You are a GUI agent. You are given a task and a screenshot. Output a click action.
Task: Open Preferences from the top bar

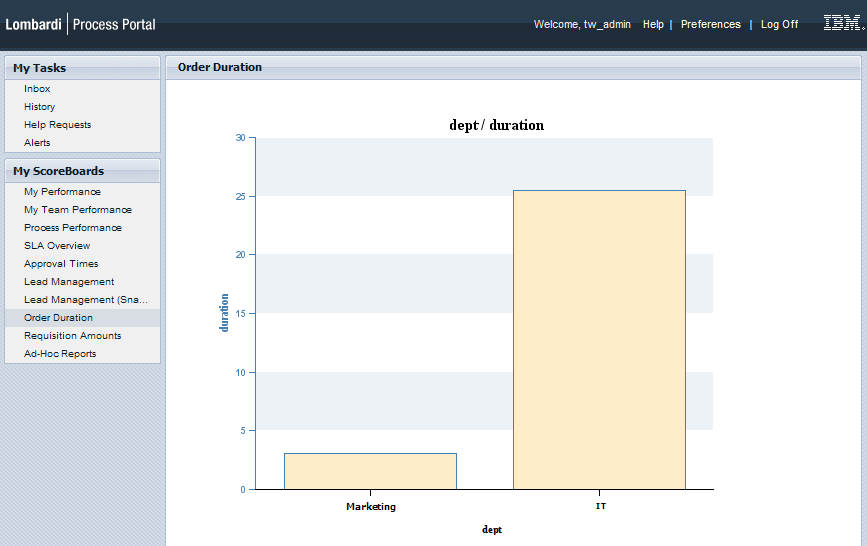pos(710,24)
